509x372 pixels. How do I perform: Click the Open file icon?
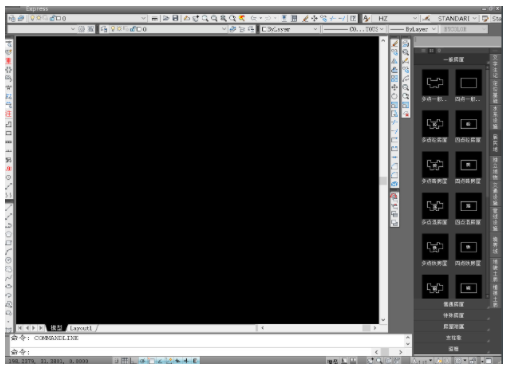click(166, 18)
